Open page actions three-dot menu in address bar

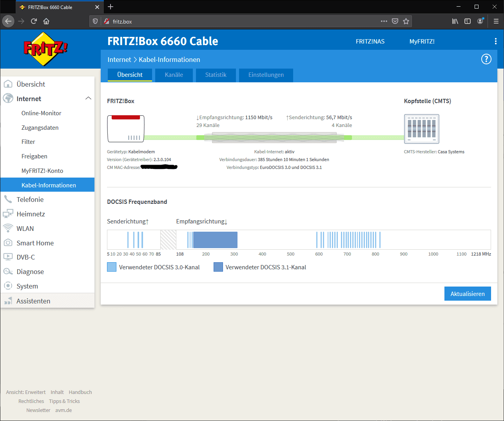pyautogui.click(x=384, y=21)
